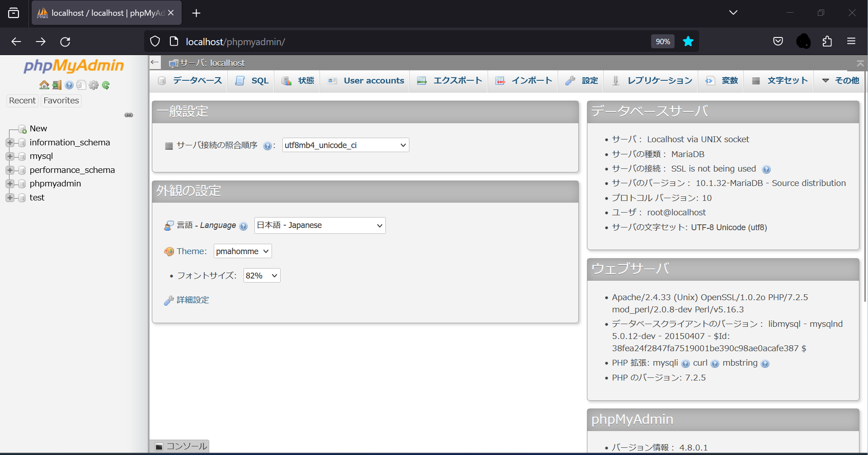Click the blue bookmark star icon
This screenshot has height=455, width=868.
click(688, 42)
